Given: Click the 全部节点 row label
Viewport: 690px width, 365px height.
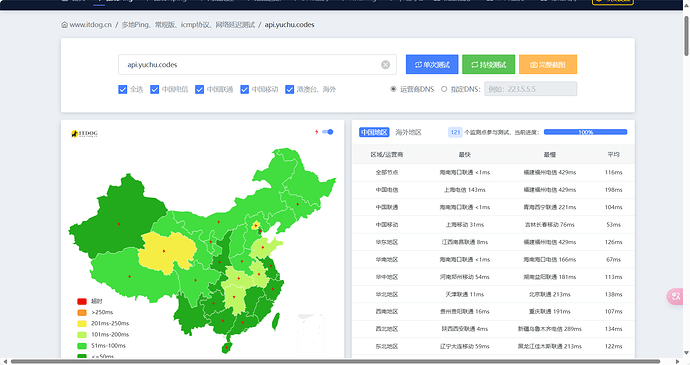Looking at the screenshot, I should [387, 173].
